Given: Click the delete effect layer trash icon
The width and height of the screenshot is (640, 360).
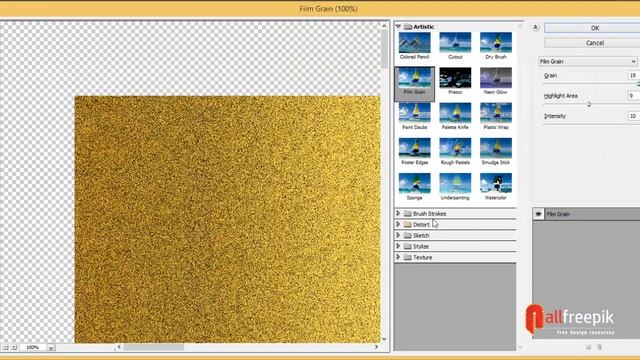Looking at the screenshot, I should click(x=600, y=347).
